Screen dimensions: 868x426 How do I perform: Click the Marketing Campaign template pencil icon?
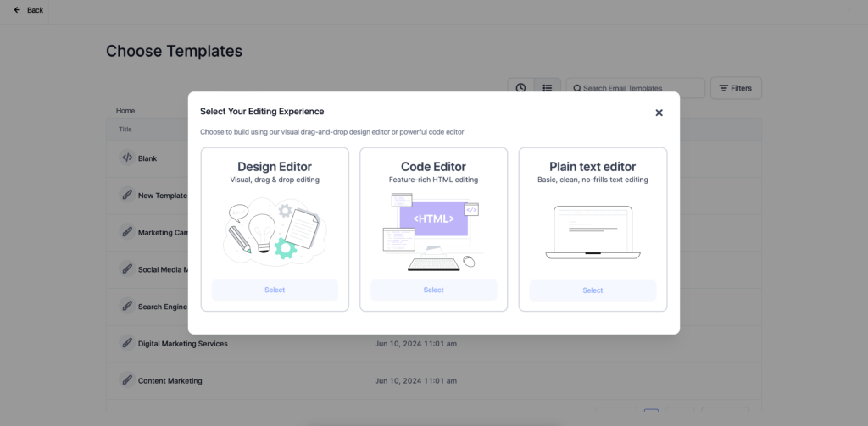tap(127, 232)
